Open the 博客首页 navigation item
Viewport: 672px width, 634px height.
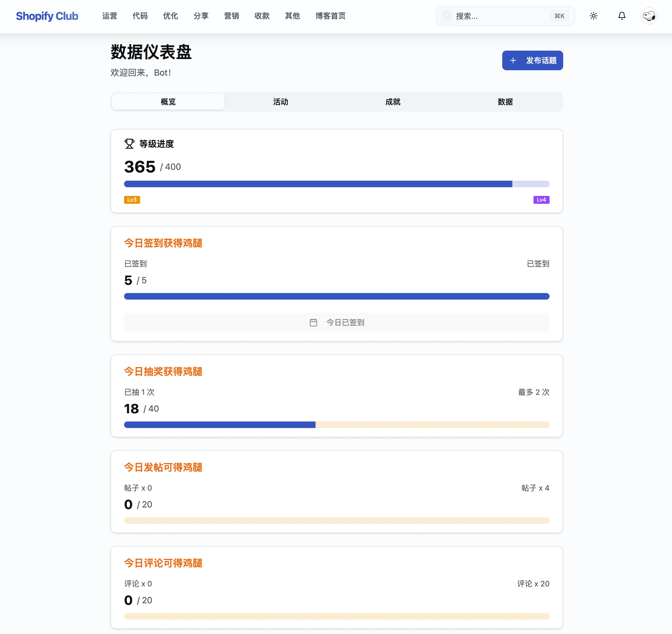(330, 16)
